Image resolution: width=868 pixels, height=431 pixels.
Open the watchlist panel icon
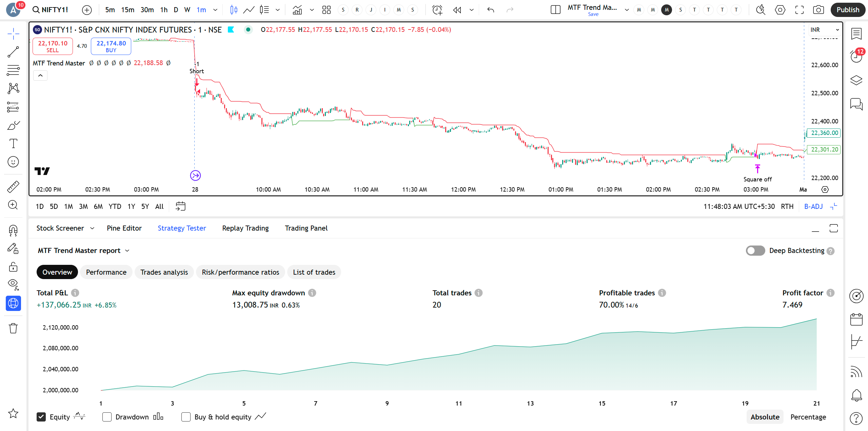856,34
